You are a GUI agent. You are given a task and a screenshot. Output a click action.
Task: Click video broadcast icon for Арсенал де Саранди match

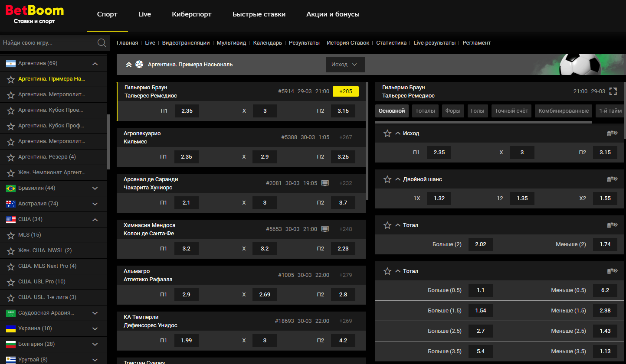coord(325,183)
